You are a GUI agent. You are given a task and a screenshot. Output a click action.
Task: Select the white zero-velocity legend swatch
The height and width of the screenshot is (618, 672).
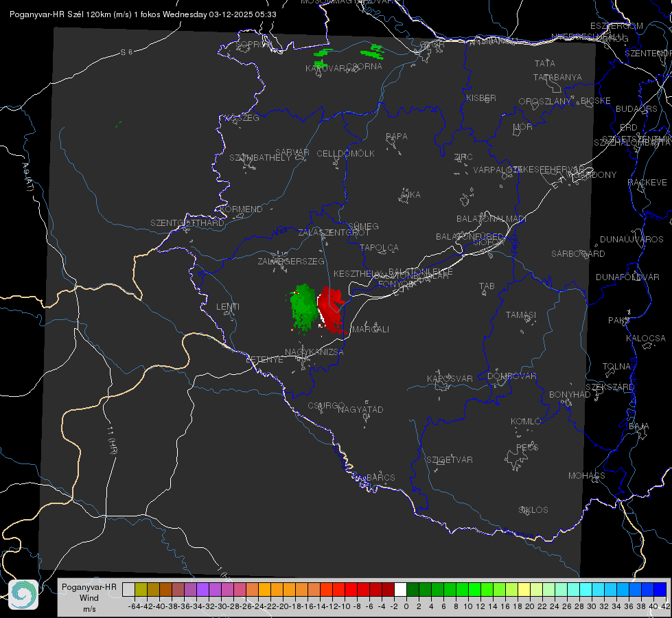tap(400, 589)
